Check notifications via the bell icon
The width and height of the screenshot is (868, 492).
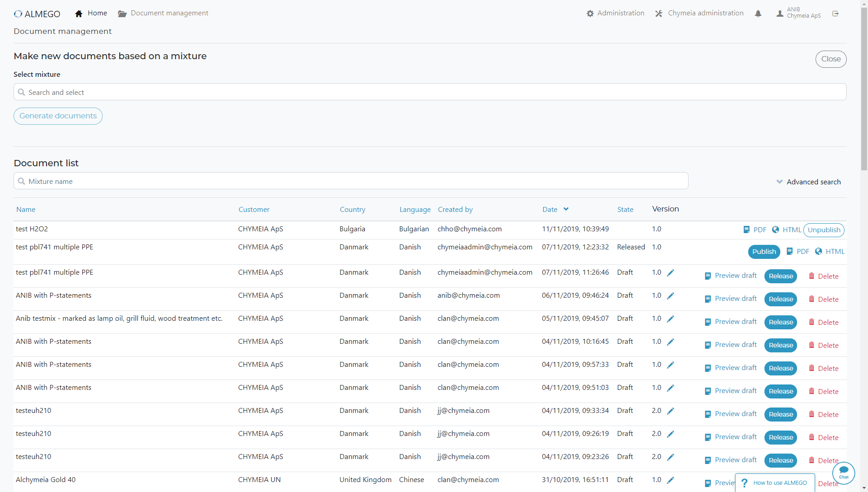click(x=758, y=14)
